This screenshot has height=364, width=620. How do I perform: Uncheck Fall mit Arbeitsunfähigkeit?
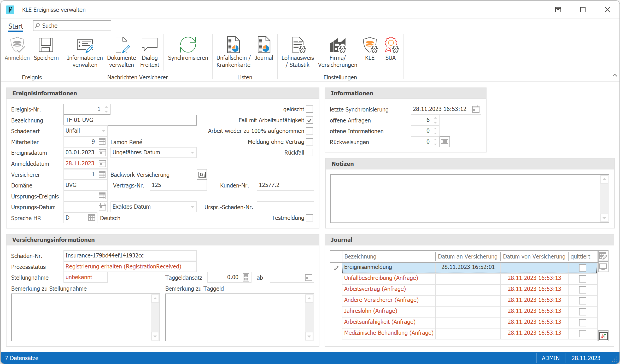point(309,120)
